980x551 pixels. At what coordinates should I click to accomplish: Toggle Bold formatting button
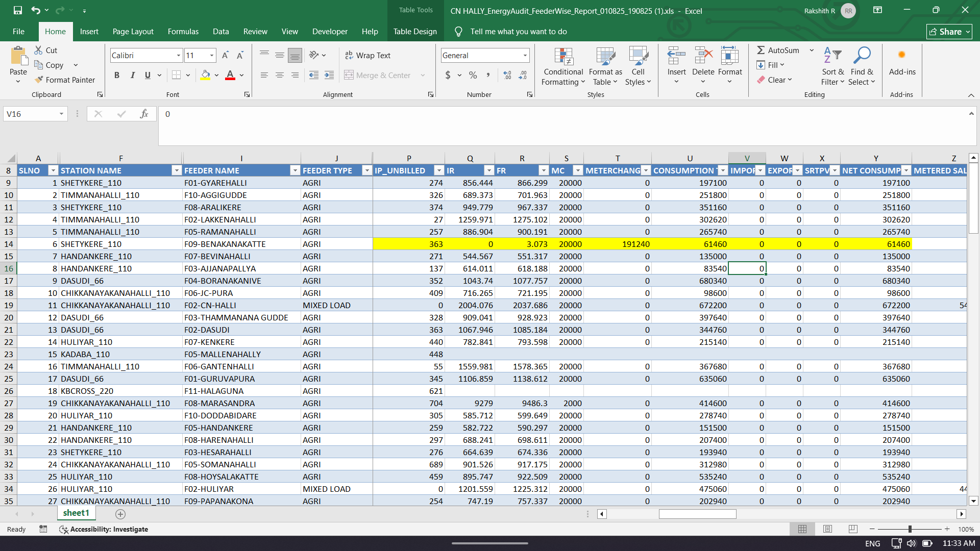[x=117, y=75]
